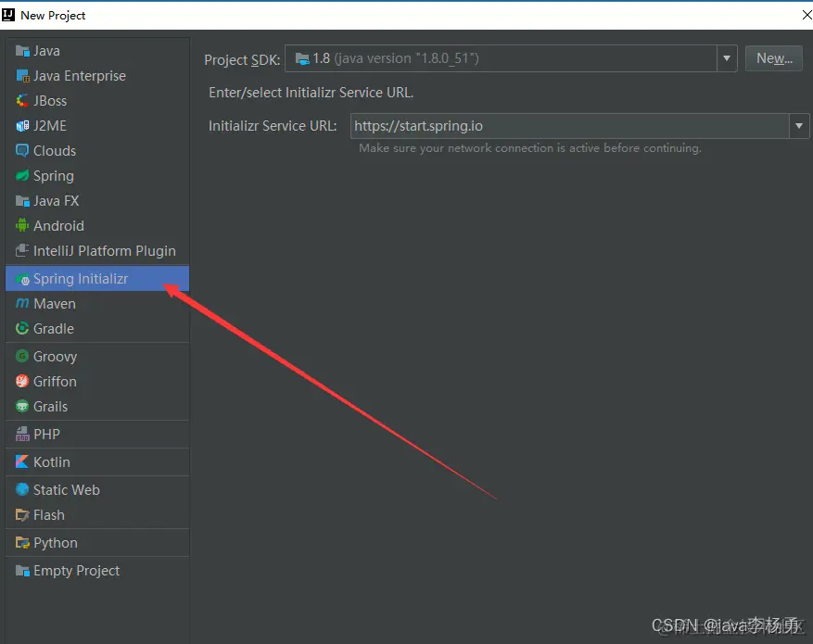Select the Maven m icon
The height and width of the screenshot is (644, 813).
[x=22, y=303]
